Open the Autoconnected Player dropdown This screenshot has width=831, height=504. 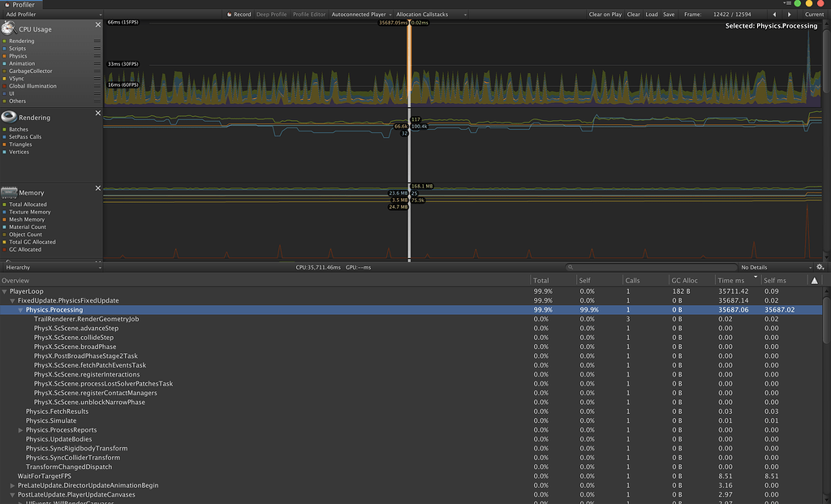click(360, 14)
